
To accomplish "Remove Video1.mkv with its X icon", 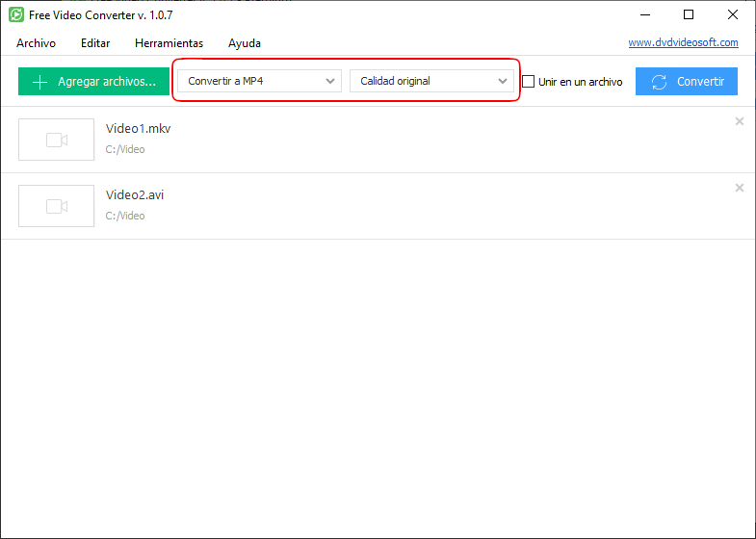I will 739,121.
